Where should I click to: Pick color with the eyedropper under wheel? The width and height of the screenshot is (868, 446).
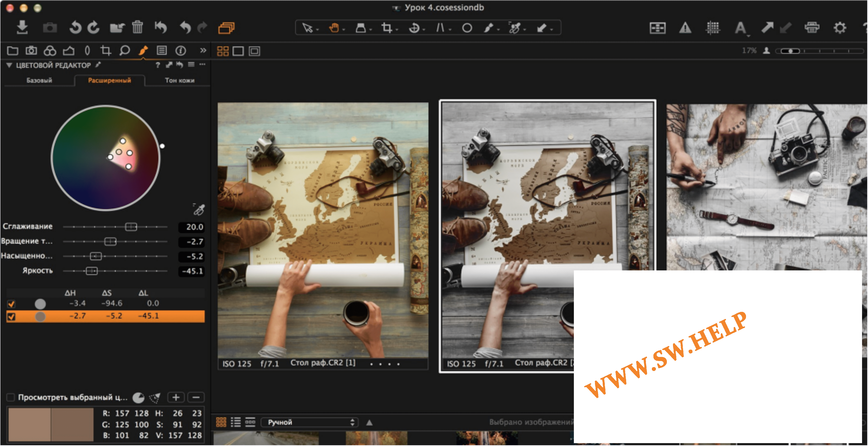tap(199, 210)
